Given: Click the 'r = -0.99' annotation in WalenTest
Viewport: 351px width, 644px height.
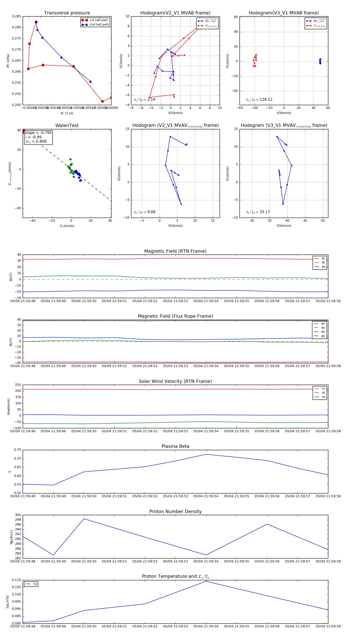Looking at the screenshot, I should 33,137.
